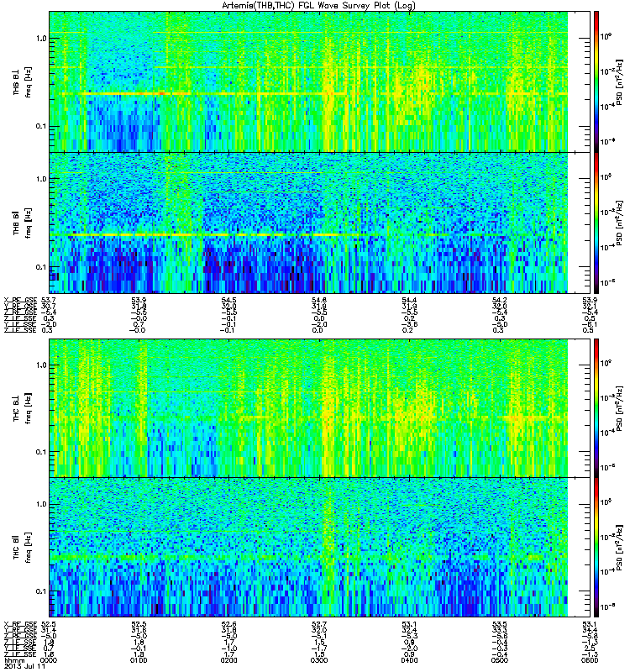Click the THC Y position value '34.4'
630x672 pixels.
(x=590, y=630)
